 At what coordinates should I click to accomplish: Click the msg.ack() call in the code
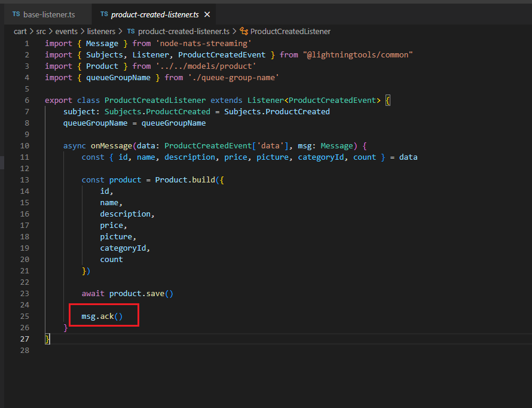102,316
